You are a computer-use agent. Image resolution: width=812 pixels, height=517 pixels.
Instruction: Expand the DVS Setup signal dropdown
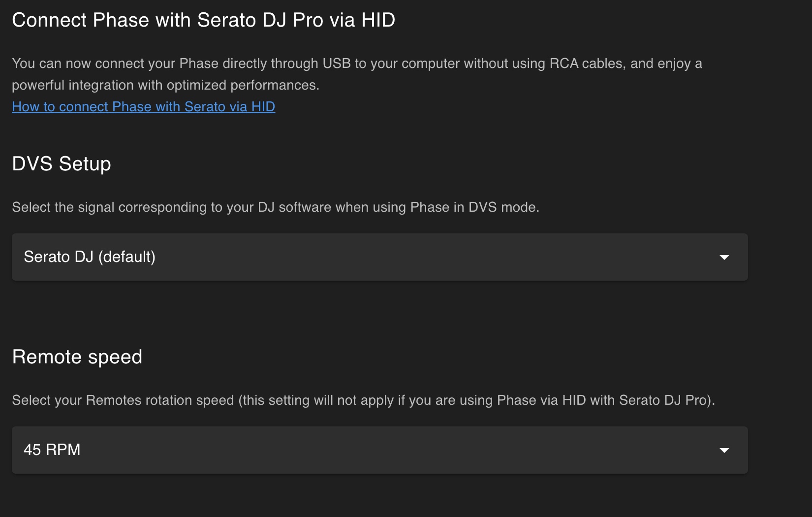tap(379, 257)
